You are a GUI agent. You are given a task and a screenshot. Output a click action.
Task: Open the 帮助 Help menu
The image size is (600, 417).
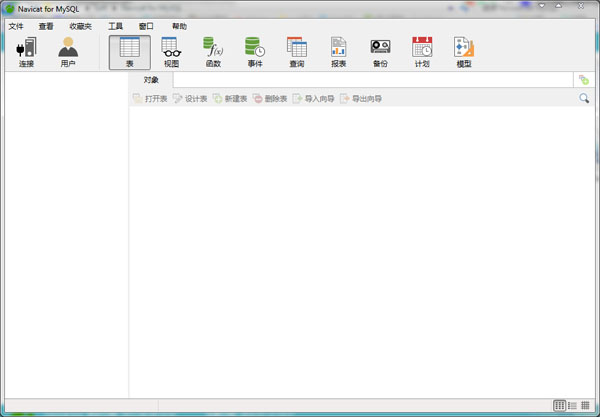pyautogui.click(x=179, y=26)
